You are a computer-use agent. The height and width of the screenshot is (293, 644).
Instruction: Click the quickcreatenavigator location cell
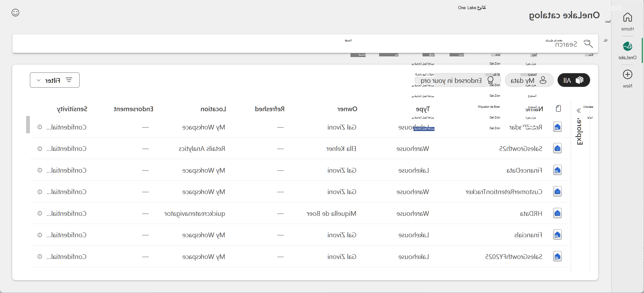tap(195, 214)
